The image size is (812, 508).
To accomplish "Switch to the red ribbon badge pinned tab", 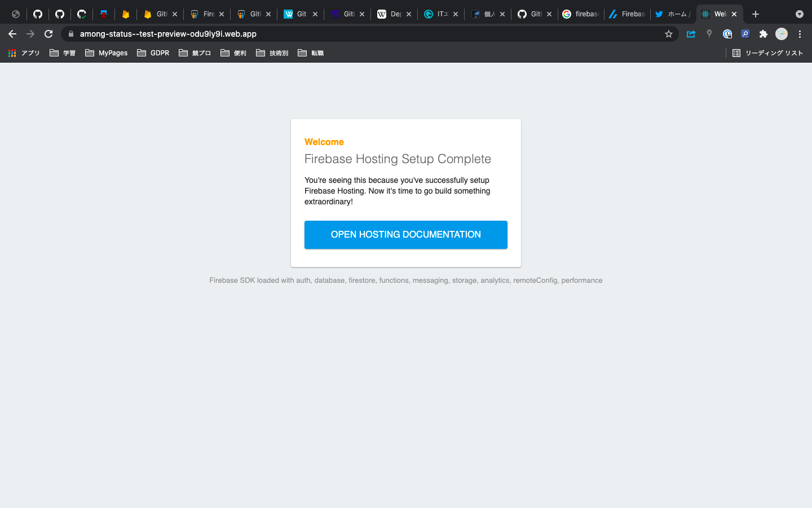I will [x=104, y=14].
